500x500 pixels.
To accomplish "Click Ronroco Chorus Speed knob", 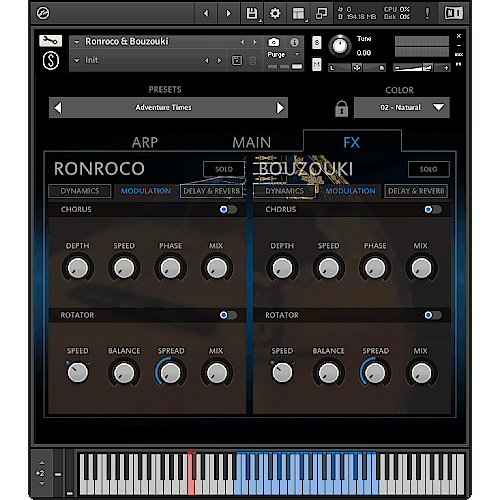I will [x=124, y=268].
